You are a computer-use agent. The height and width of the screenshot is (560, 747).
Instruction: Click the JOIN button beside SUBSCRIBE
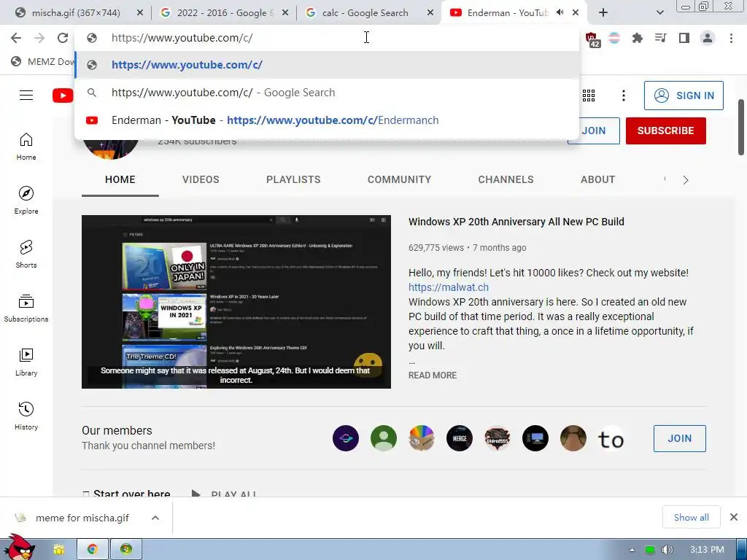tap(594, 131)
